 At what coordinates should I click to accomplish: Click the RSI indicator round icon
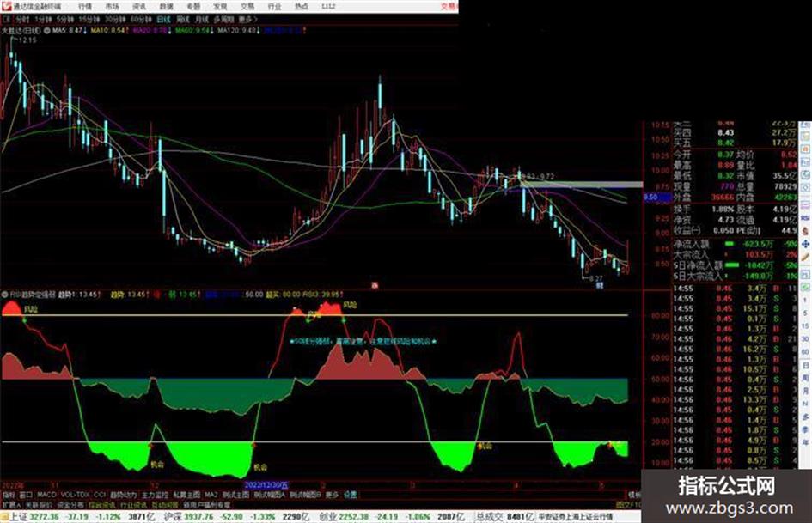pos(5,294)
